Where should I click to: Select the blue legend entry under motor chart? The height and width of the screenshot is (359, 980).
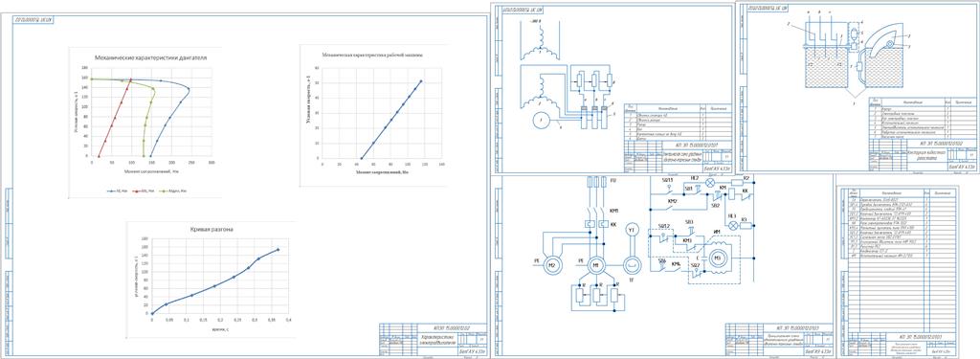click(x=115, y=191)
